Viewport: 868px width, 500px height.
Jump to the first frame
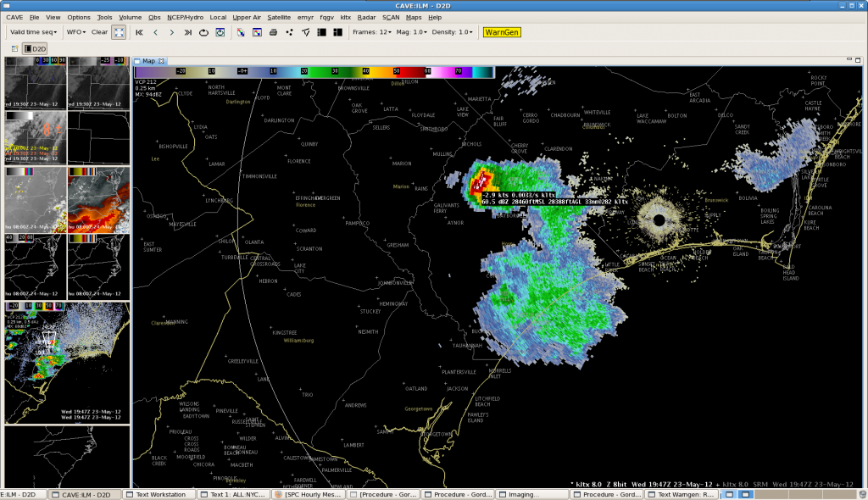pos(139,32)
